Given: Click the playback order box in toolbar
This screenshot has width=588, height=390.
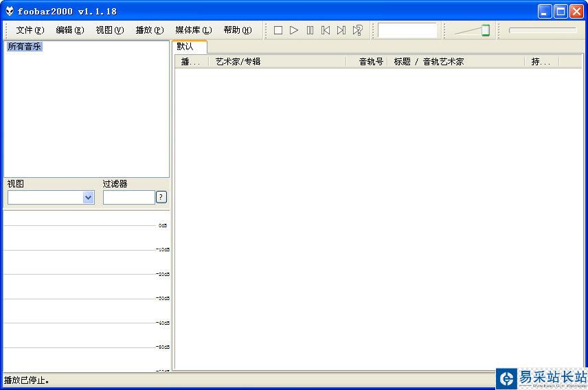Looking at the screenshot, I should [x=407, y=30].
